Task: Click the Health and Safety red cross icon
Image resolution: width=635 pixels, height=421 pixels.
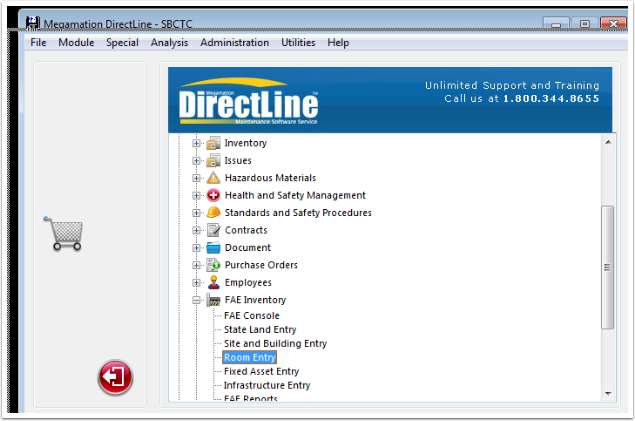Action: (213, 195)
